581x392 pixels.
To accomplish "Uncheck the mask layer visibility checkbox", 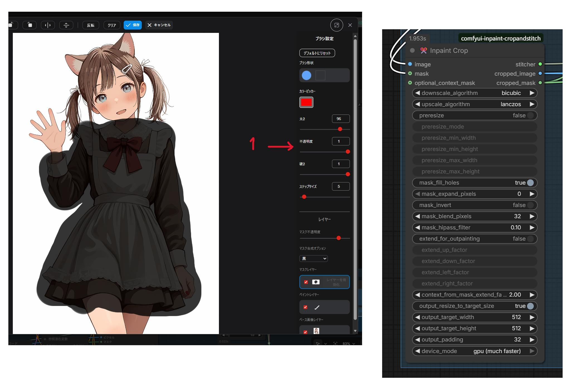I will (x=306, y=282).
